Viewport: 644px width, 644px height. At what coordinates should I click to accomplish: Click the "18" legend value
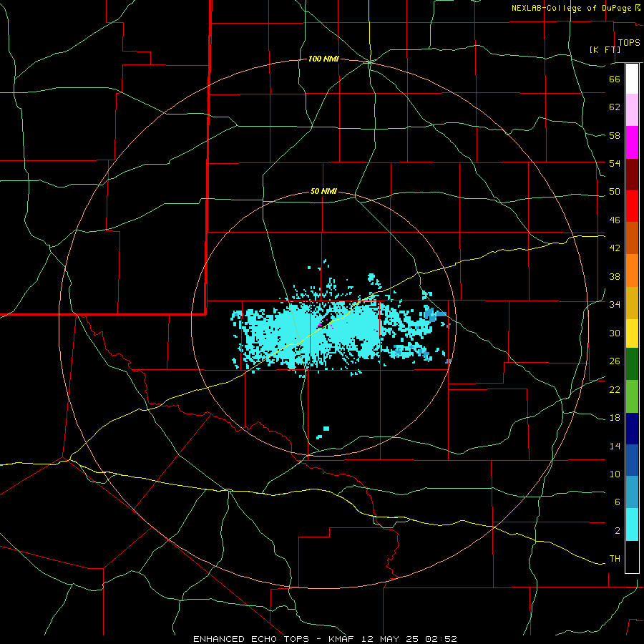point(615,418)
